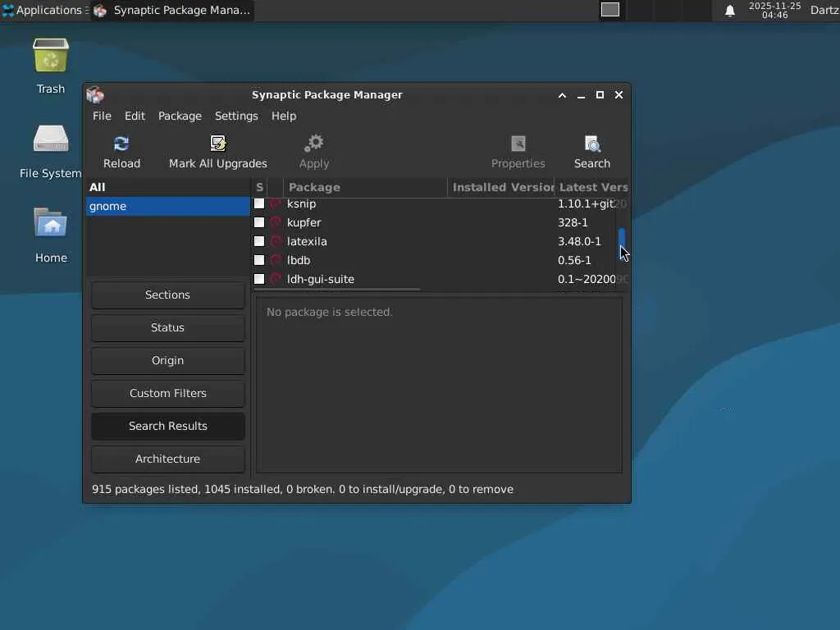Image resolution: width=840 pixels, height=630 pixels.
Task: Select the Search Results filter button
Action: 167,426
